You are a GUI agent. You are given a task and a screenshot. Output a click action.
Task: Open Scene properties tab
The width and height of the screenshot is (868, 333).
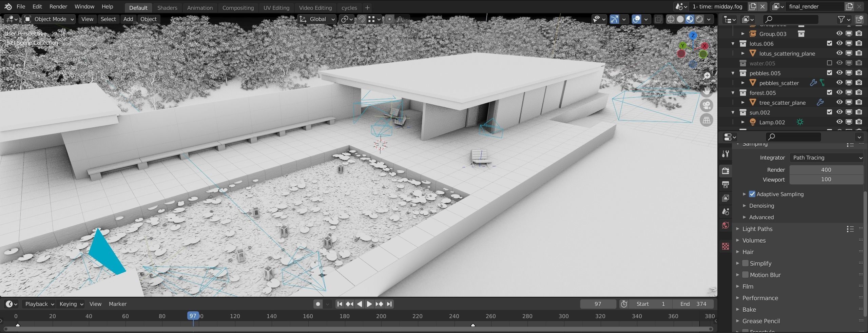click(726, 212)
